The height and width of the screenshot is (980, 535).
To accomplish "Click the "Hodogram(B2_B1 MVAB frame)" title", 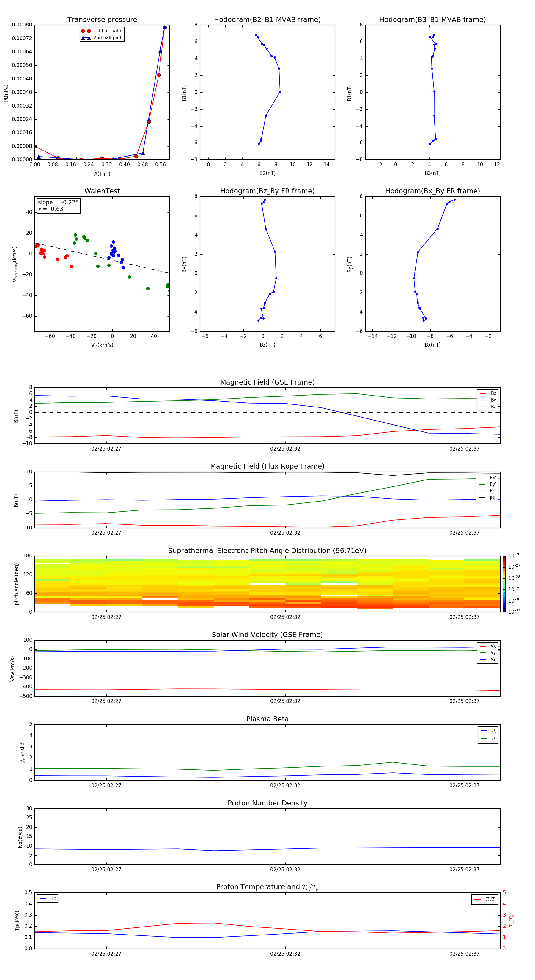I will click(x=267, y=20).
